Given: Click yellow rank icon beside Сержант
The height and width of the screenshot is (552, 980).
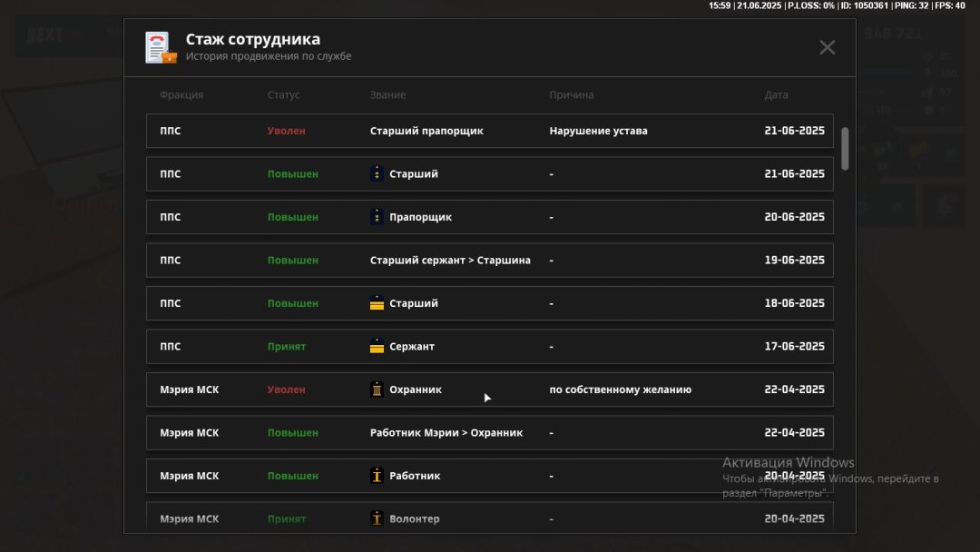Looking at the screenshot, I should 377,346.
